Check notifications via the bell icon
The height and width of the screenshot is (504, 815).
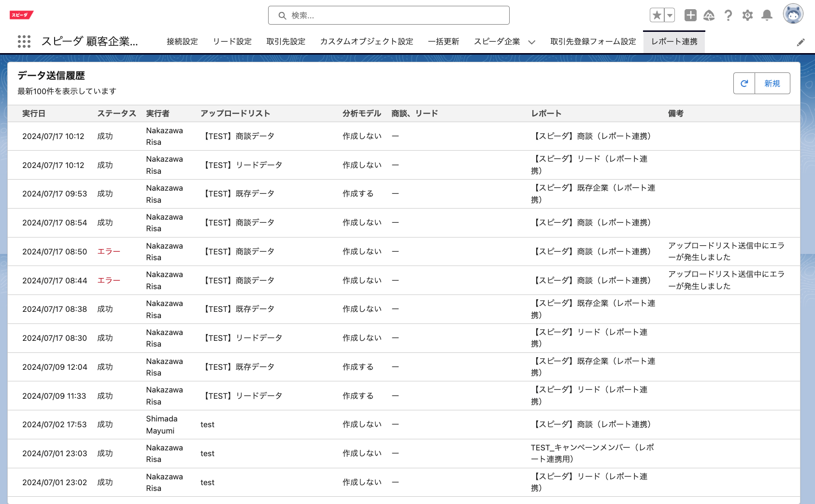[766, 15]
